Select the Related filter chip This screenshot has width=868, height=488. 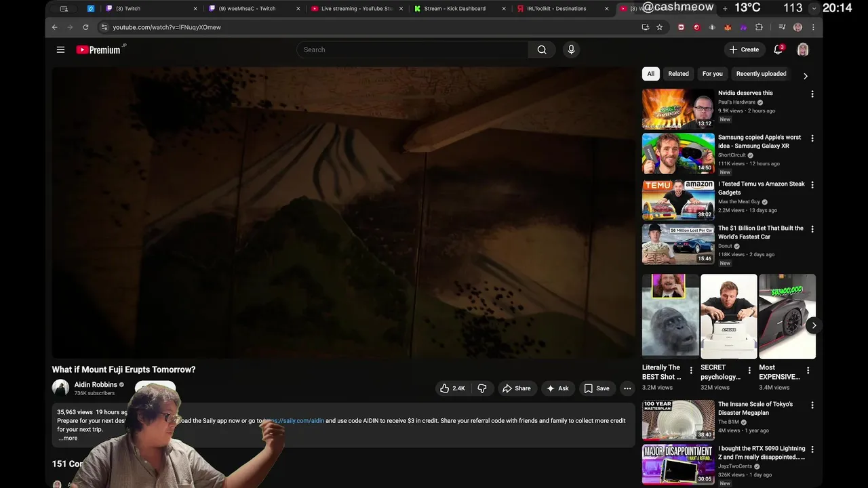[678, 74]
